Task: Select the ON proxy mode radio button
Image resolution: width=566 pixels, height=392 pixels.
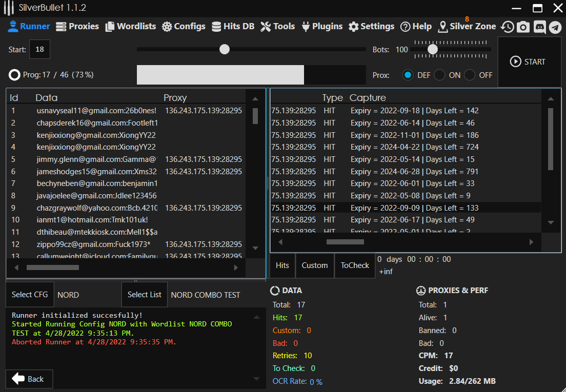Action: (439, 75)
